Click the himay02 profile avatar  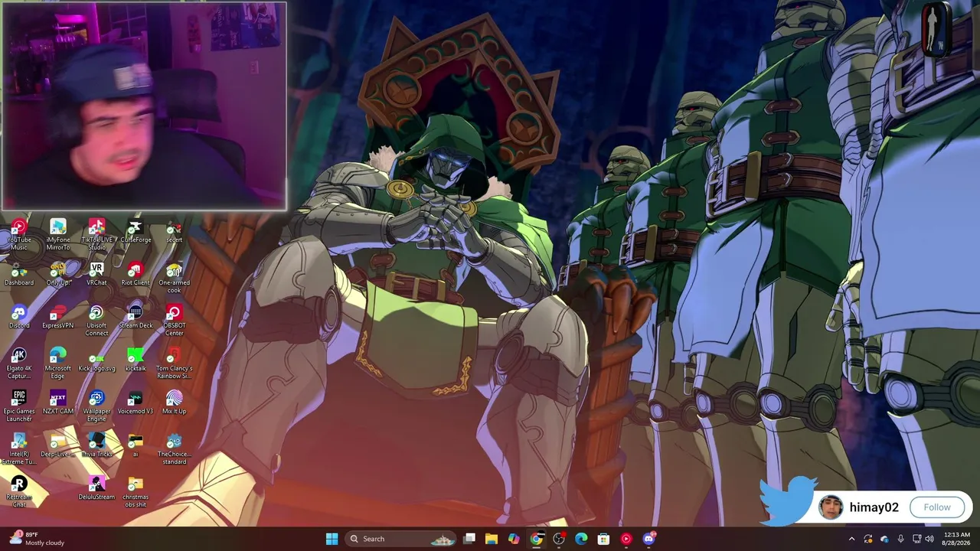pos(831,507)
